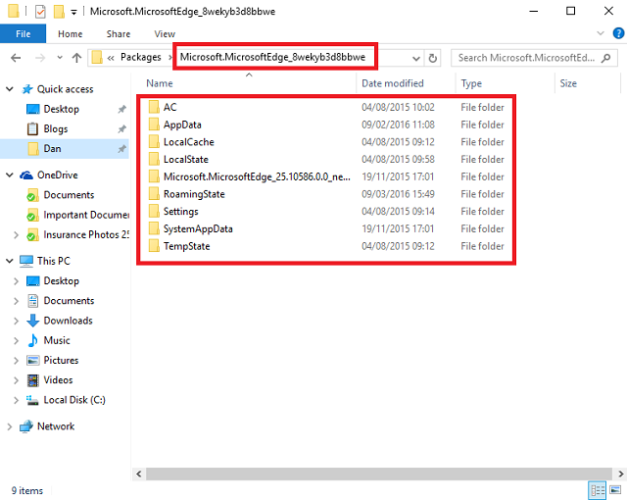The width and height of the screenshot is (627, 500).
Task: Click the RoamingState folder icon
Action: pos(154,194)
